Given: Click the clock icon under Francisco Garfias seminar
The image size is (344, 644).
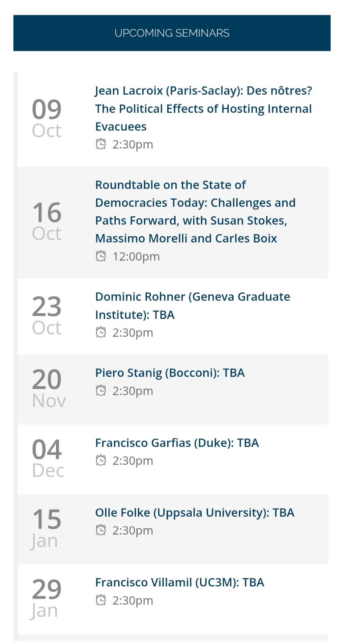Looking at the screenshot, I should 101,460.
